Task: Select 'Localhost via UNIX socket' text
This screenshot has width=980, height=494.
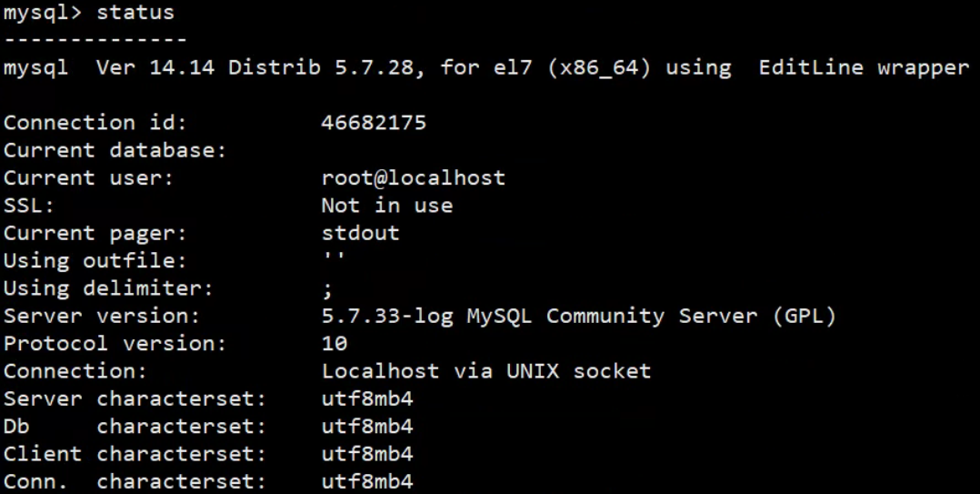Action: [x=486, y=371]
